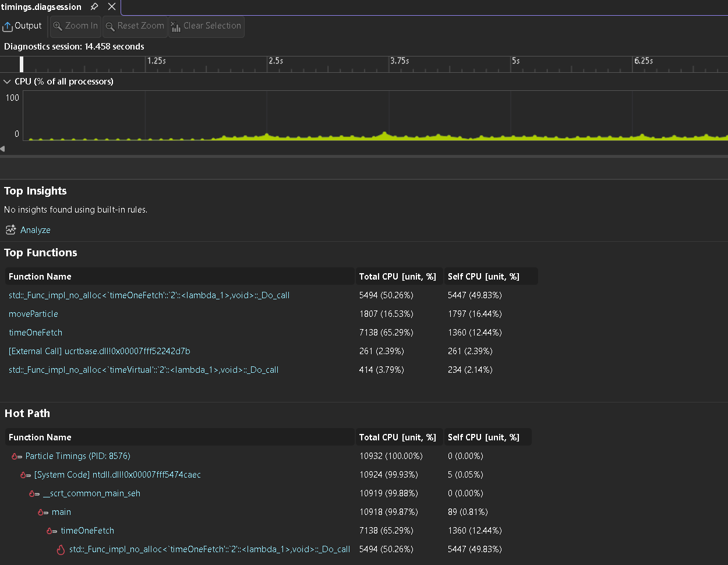Sort Top Functions by Total CPU column
Screen dimensions: 728x565
399,277
